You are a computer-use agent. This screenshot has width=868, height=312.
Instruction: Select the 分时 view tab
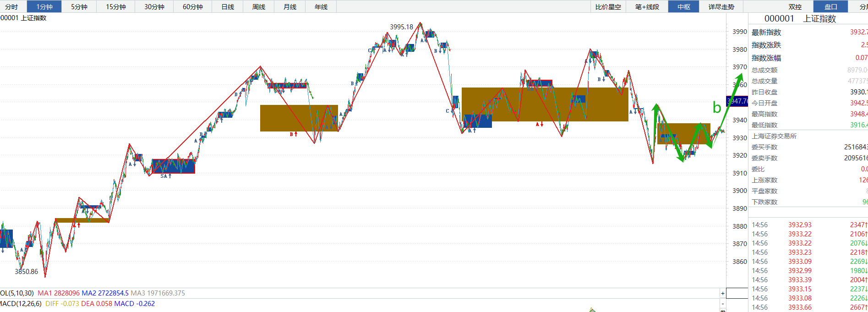click(x=11, y=7)
